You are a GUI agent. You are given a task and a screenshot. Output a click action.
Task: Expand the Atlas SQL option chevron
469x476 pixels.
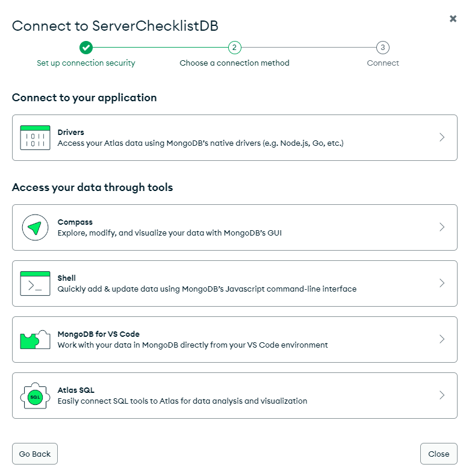point(442,395)
